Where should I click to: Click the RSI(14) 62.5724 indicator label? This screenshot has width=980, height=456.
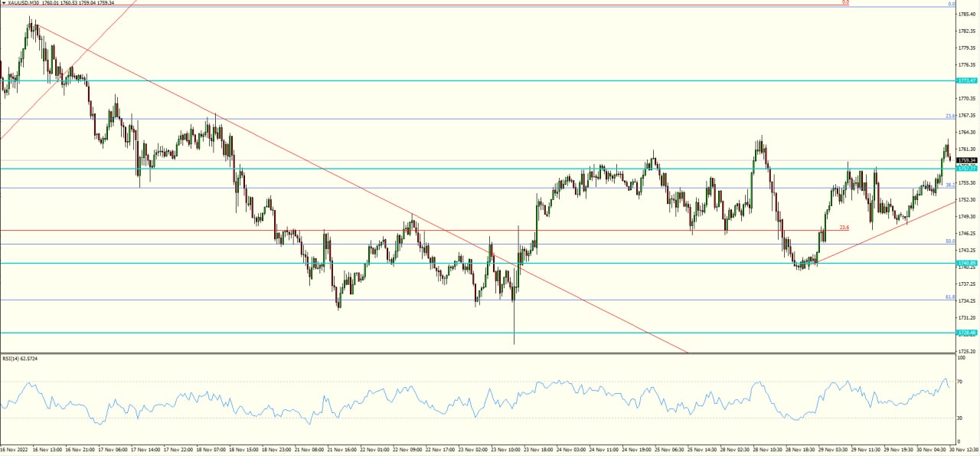tap(21, 358)
